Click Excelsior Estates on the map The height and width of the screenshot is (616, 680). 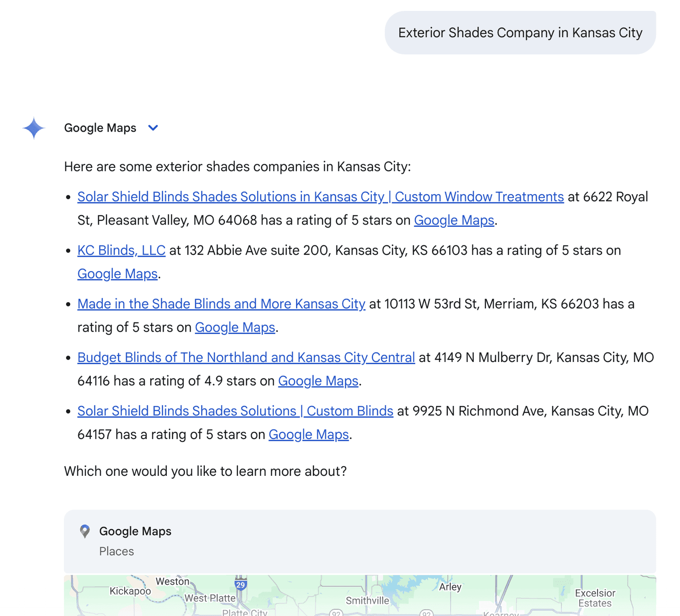[x=595, y=598]
